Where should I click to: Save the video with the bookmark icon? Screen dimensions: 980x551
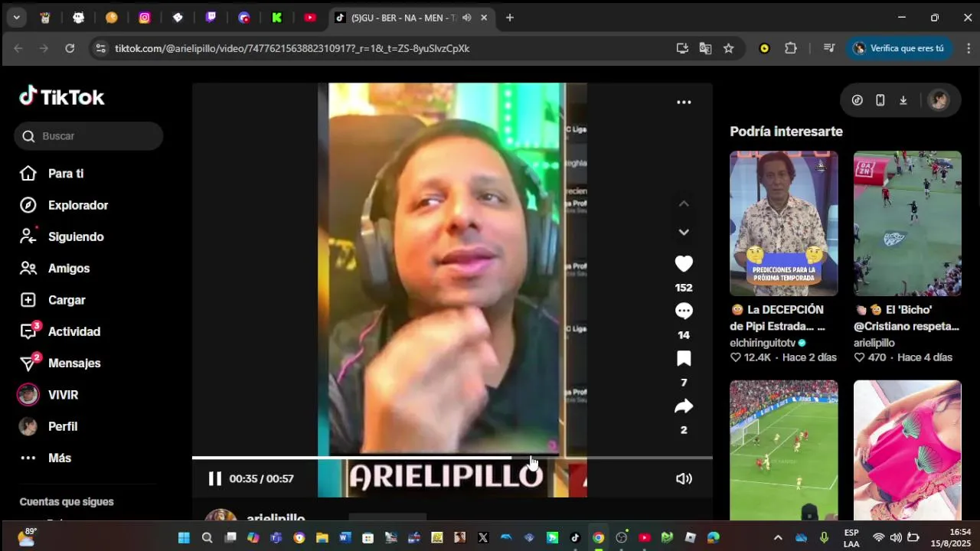[x=684, y=358]
